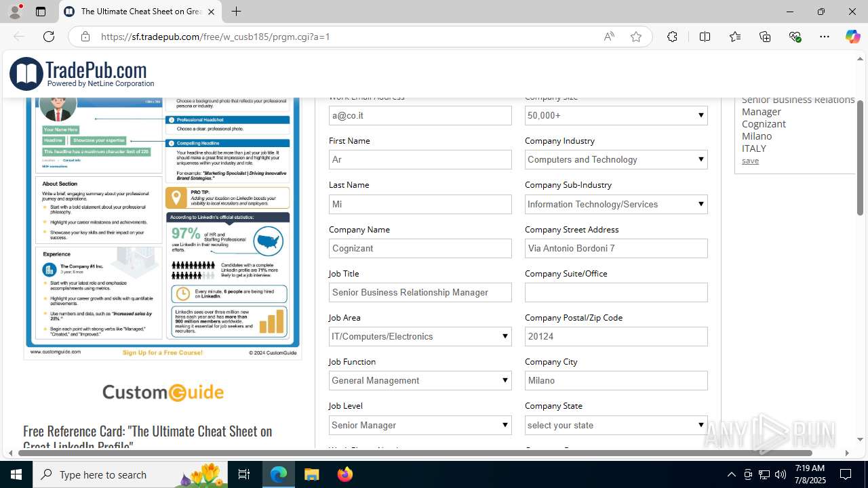Click the Company Street Address field
This screenshot has width=868, height=488.
(616, 248)
